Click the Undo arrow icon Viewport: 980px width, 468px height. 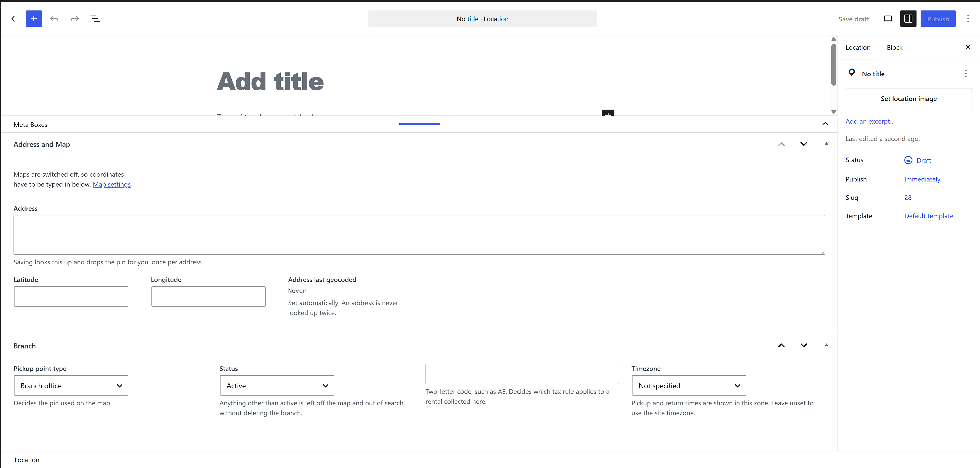(54, 19)
